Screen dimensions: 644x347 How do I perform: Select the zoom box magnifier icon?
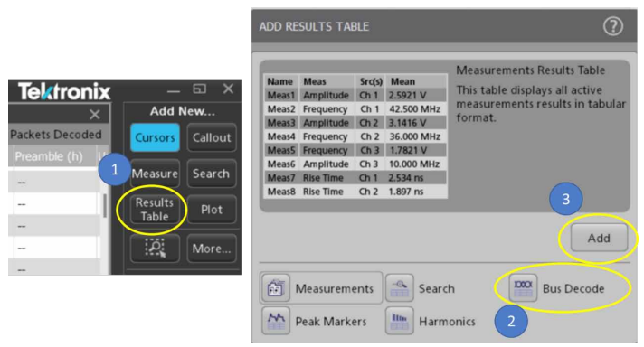coord(155,249)
